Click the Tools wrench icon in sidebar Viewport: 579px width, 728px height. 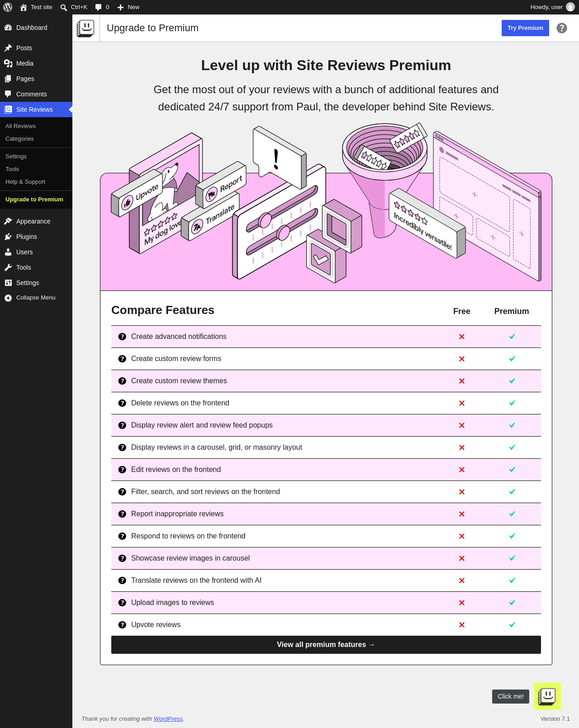(8, 267)
